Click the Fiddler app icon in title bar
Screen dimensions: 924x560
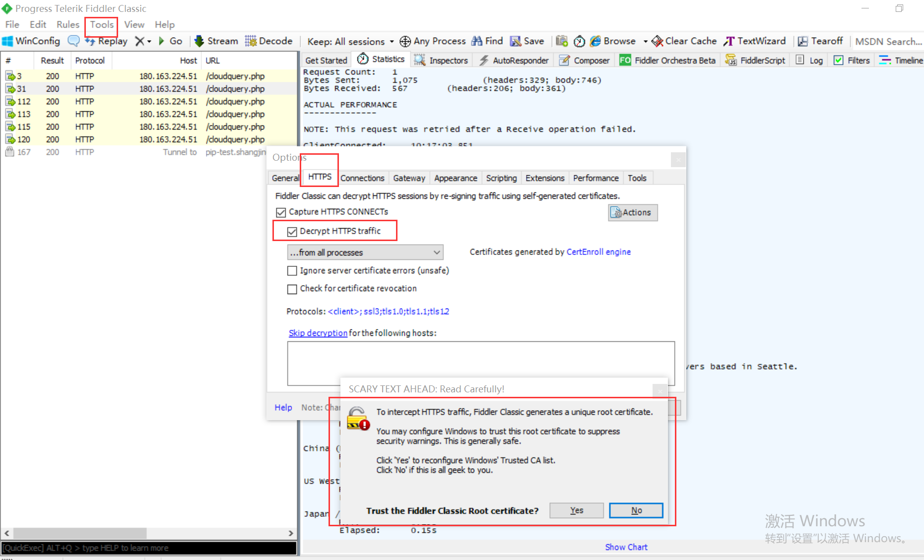click(7, 8)
